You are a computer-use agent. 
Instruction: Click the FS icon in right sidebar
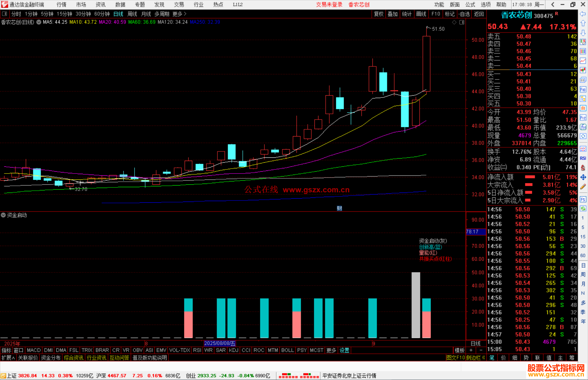(583, 199)
